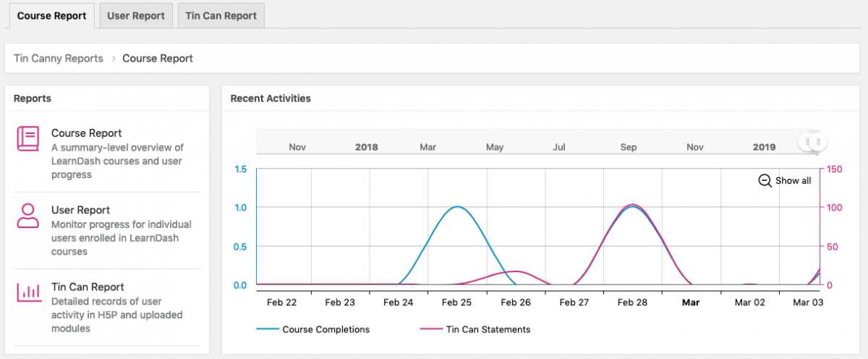The height and width of the screenshot is (359, 868).
Task: Open the Course Report sidebar title link
Action: [86, 133]
